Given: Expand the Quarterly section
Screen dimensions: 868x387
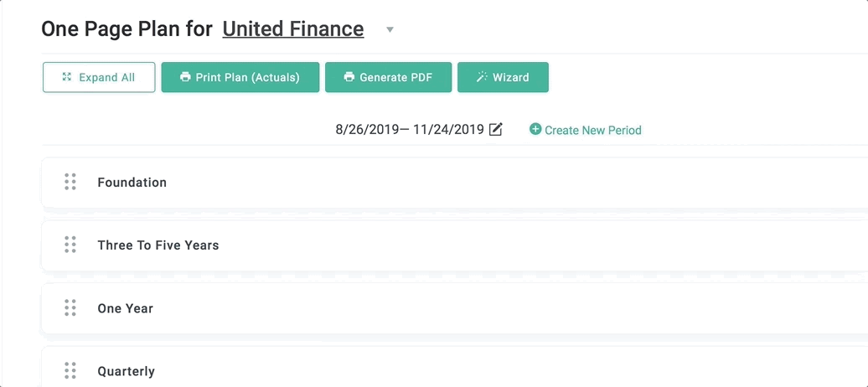Looking at the screenshot, I should tap(454, 367).
